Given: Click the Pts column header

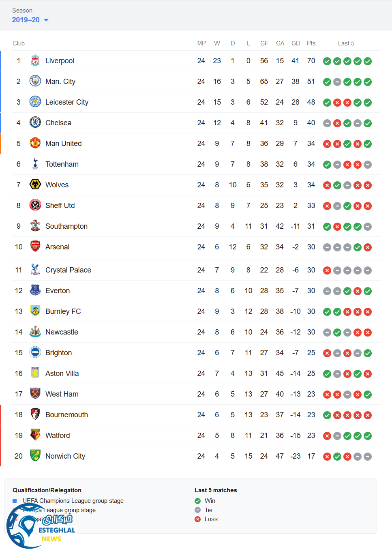Looking at the screenshot, I should coord(311,43).
